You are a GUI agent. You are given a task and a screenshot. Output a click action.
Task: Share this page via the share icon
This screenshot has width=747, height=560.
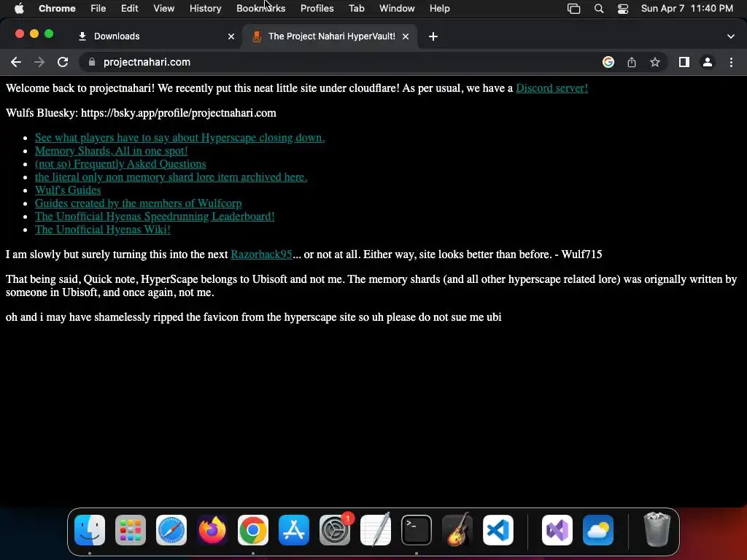click(x=632, y=63)
